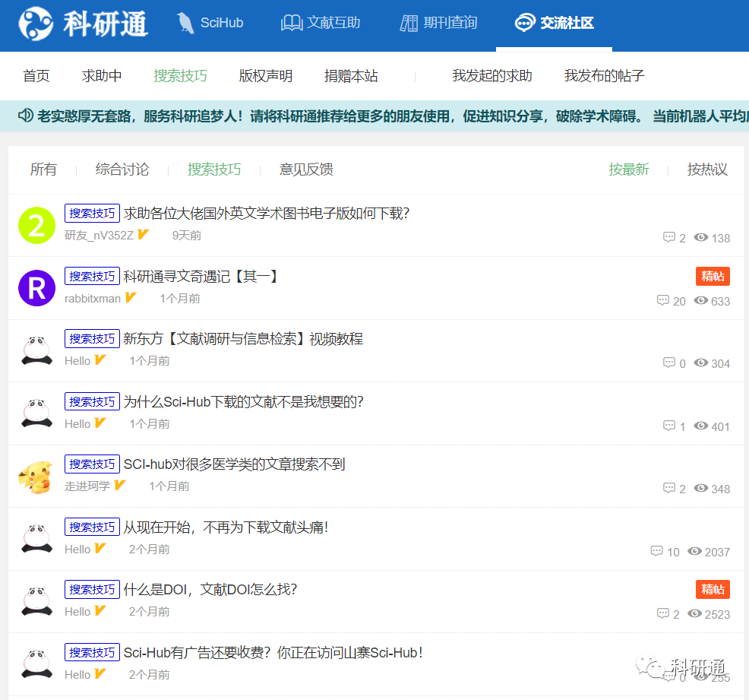
Task: Open post 科研通寻文奇遇记【其一】
Action: coord(201,276)
